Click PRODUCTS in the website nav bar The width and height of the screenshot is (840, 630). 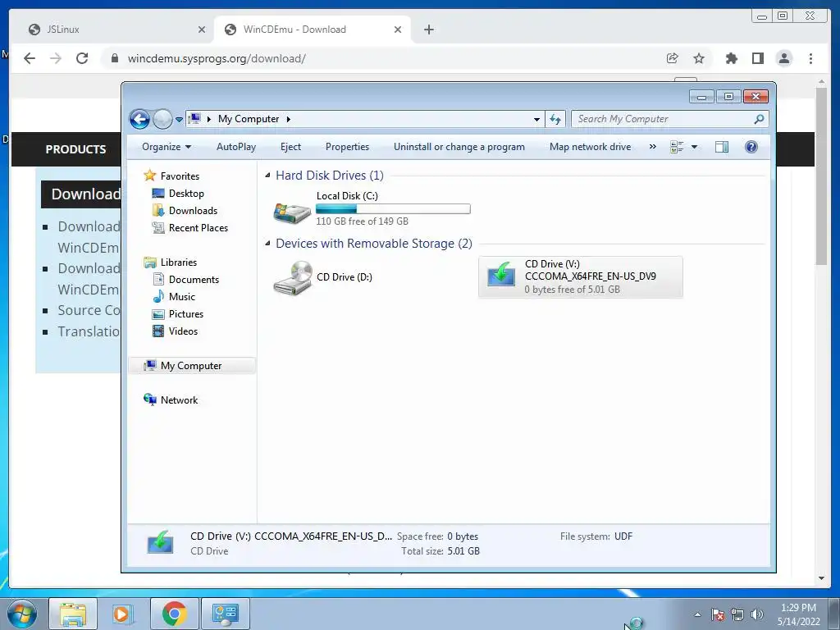tap(75, 149)
